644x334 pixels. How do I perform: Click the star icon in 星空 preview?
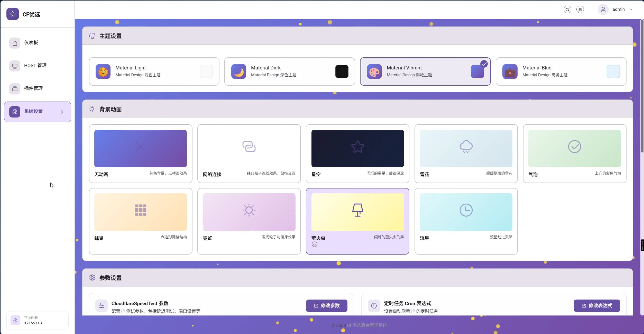pos(357,147)
